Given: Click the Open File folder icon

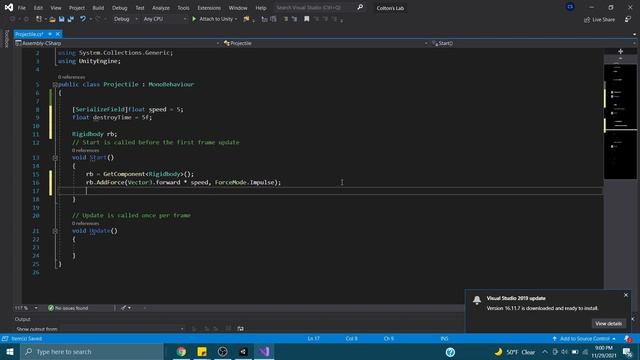Looking at the screenshot, I should 52,19.
